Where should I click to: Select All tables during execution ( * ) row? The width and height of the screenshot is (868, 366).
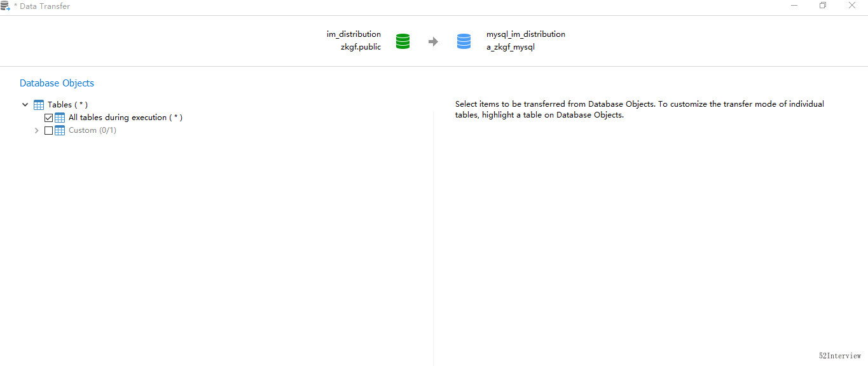[125, 118]
